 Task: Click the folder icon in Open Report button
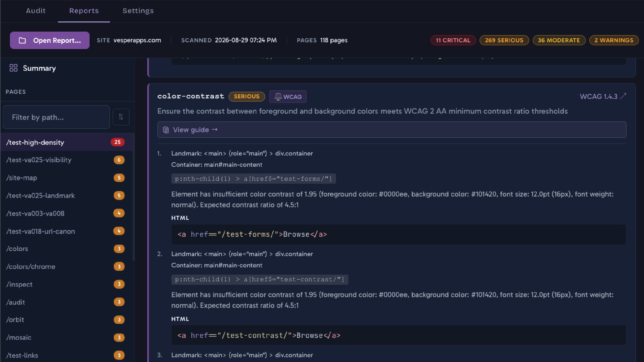[x=22, y=41]
